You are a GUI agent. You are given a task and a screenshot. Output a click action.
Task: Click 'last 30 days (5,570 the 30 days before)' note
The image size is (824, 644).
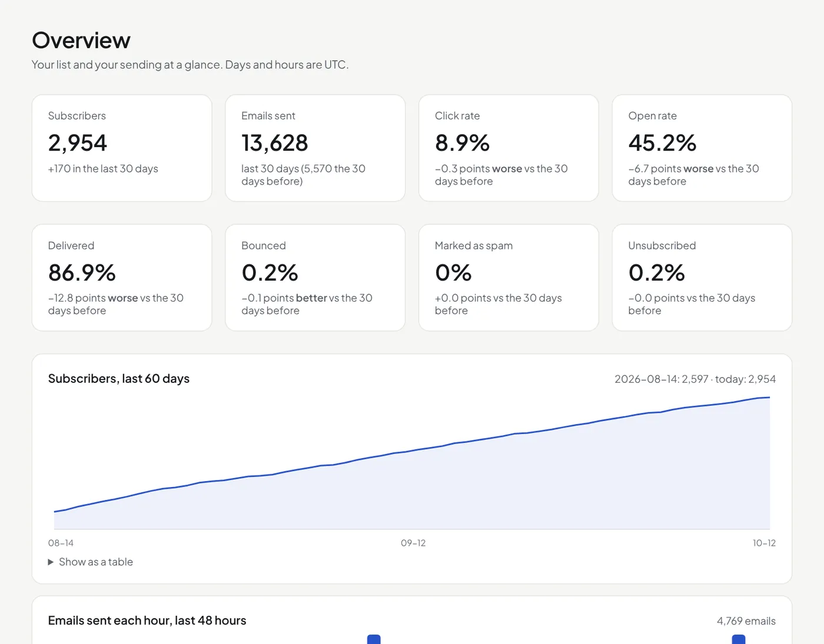[303, 175]
